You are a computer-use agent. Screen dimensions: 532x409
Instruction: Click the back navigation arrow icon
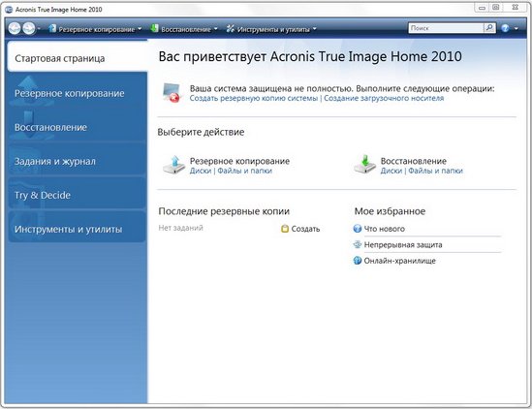pos(15,28)
